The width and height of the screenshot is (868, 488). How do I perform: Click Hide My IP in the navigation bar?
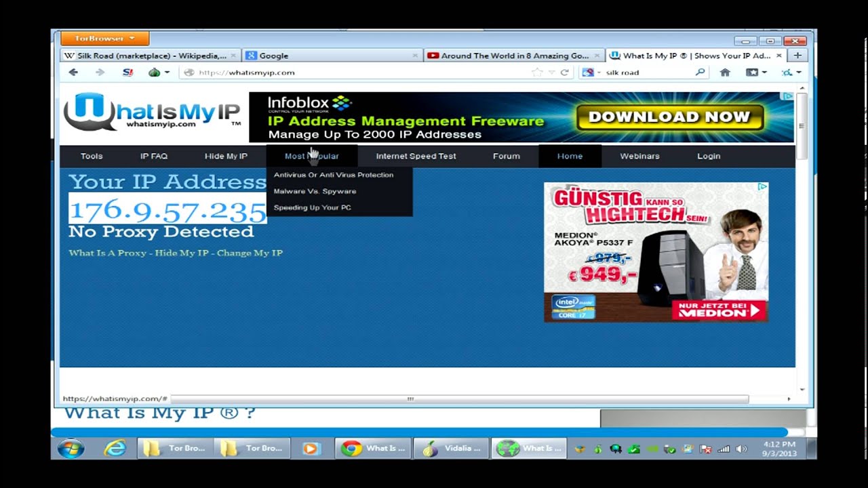[226, 156]
